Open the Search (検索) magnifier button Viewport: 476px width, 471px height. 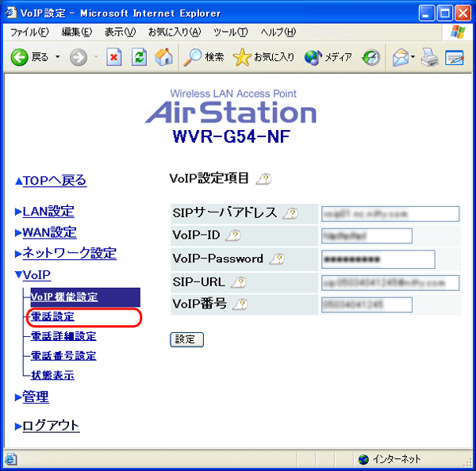pyautogui.click(x=204, y=57)
